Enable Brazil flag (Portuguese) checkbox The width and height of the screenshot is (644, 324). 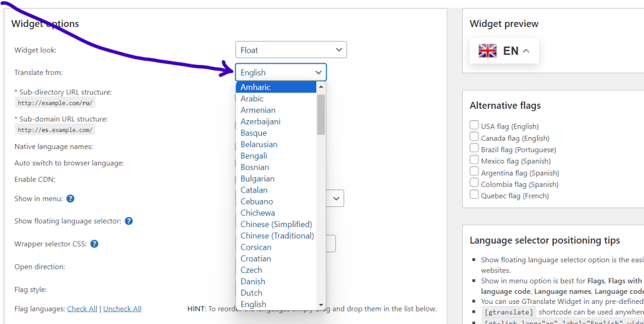point(474,148)
